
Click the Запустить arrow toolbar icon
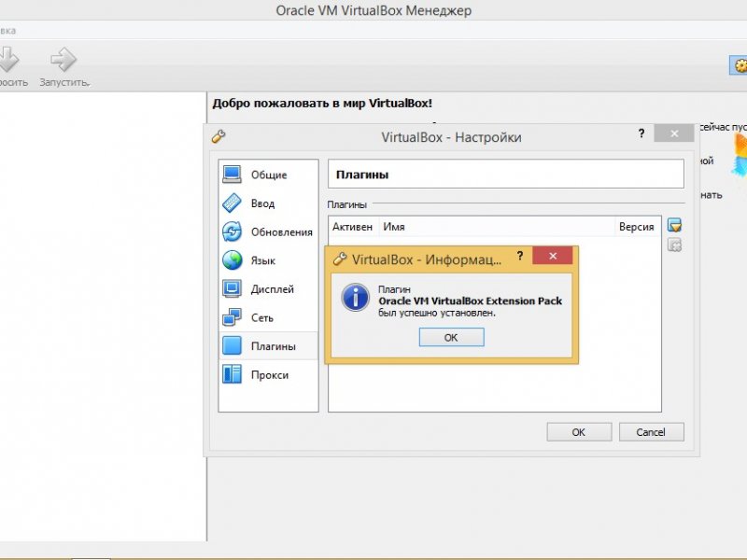[x=63, y=60]
